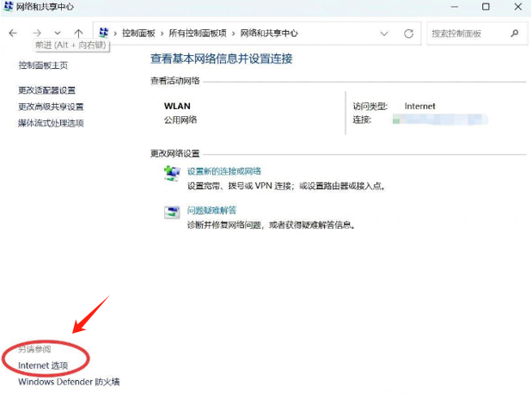
Task: Minimize the 网络和共享中心 window
Action: click(x=455, y=7)
